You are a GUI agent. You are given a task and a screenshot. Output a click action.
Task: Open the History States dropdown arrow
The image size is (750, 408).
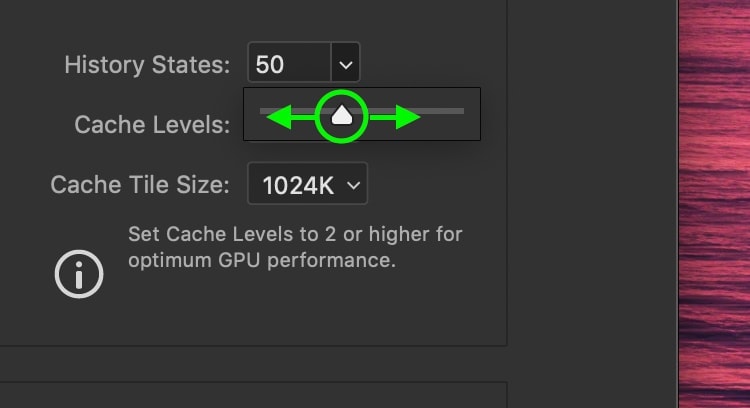click(x=345, y=63)
